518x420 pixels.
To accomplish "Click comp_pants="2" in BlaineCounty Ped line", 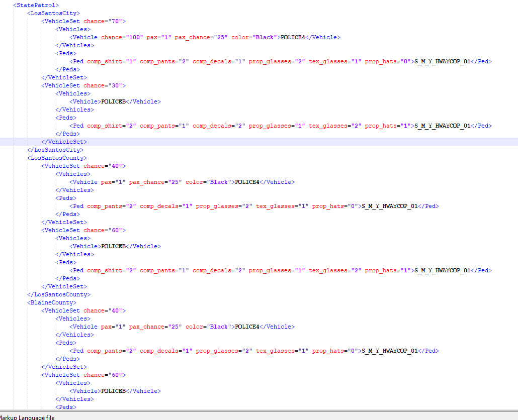I will click(112, 351).
